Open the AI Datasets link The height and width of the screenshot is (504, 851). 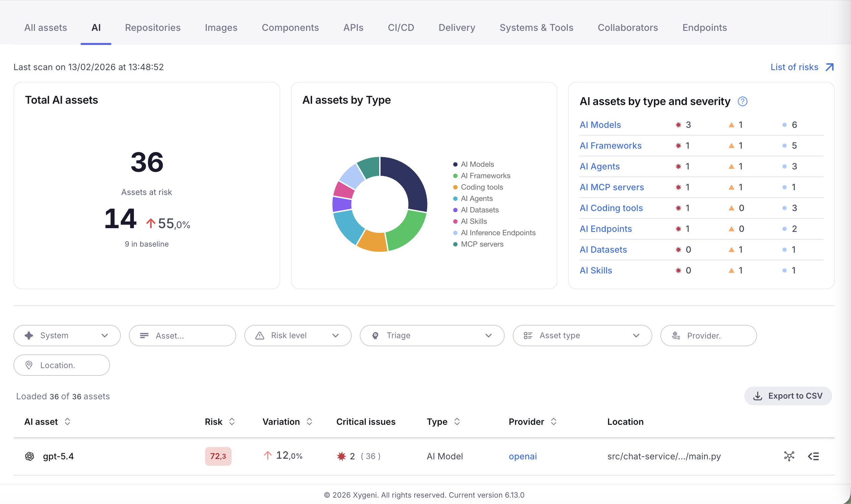pos(603,250)
